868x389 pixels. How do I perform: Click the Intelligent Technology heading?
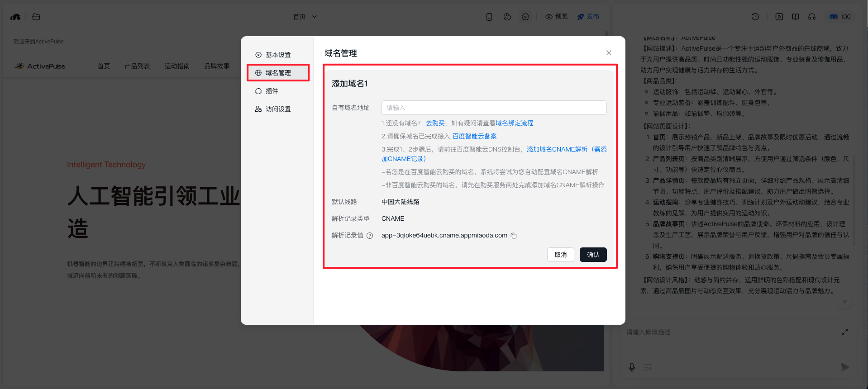(106, 165)
